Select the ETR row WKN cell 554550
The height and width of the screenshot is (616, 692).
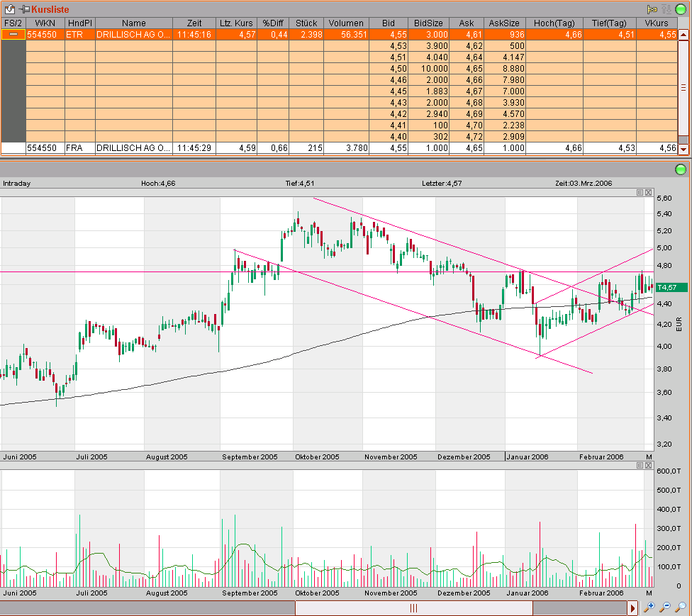click(x=45, y=35)
